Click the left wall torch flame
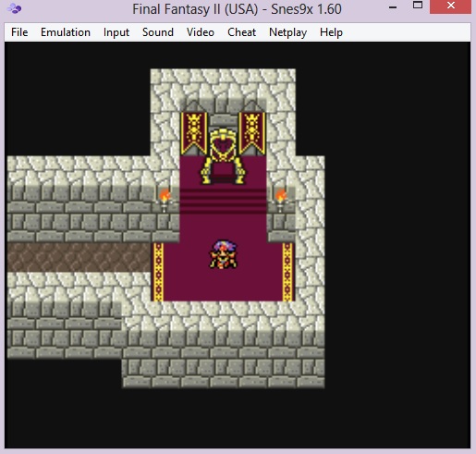 pos(165,196)
